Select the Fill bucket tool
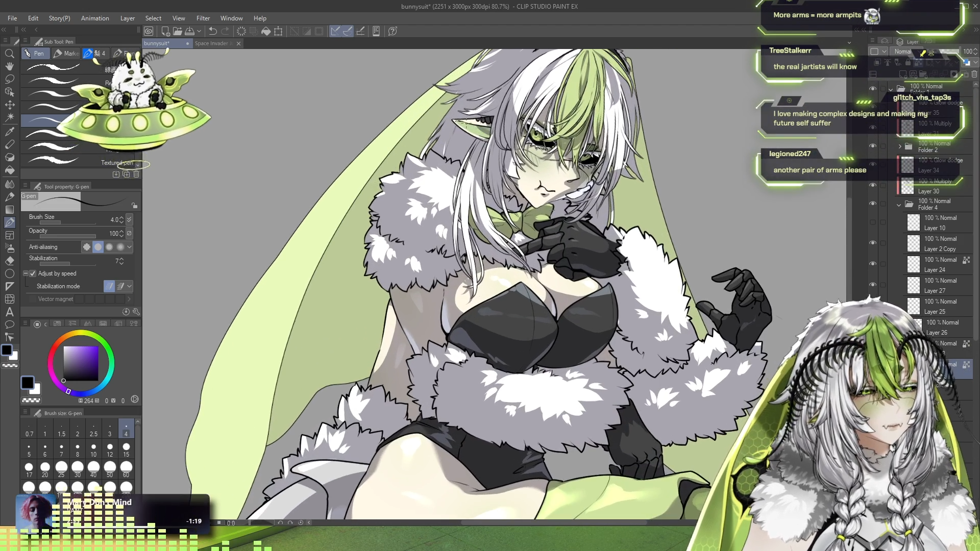980x551 pixels. (x=9, y=170)
